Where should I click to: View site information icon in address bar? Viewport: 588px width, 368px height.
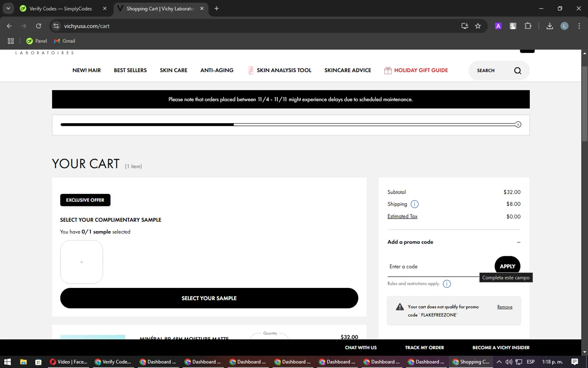[x=56, y=26]
